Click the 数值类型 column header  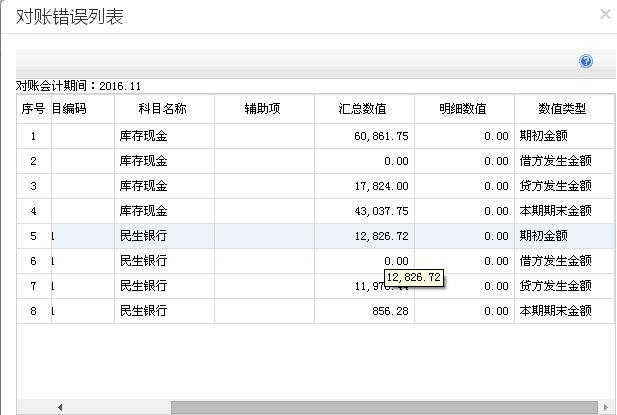(564, 109)
